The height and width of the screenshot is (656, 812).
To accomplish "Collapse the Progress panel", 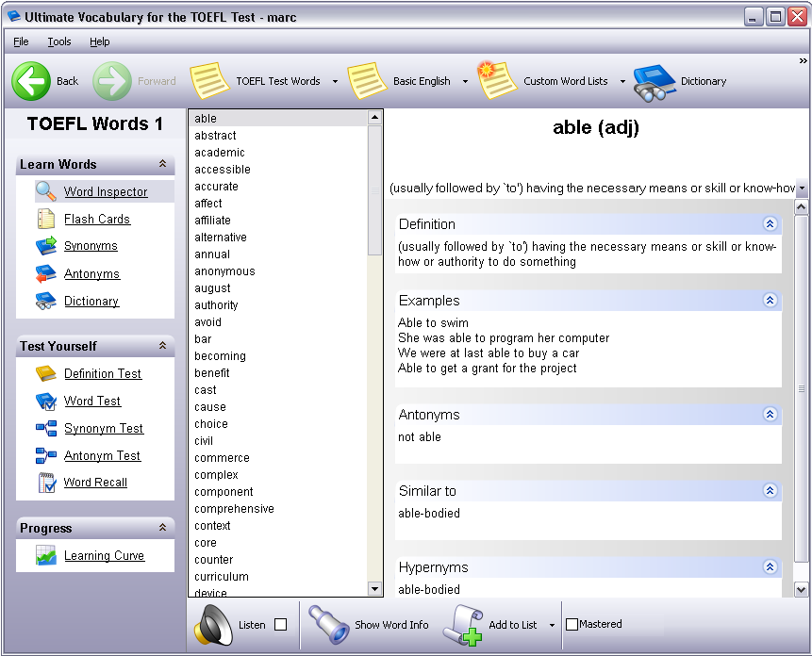I will [x=162, y=527].
